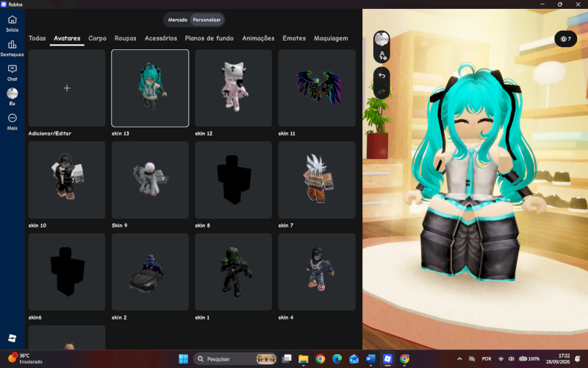Open the Animações tab
588x368 pixels.
pos(258,38)
